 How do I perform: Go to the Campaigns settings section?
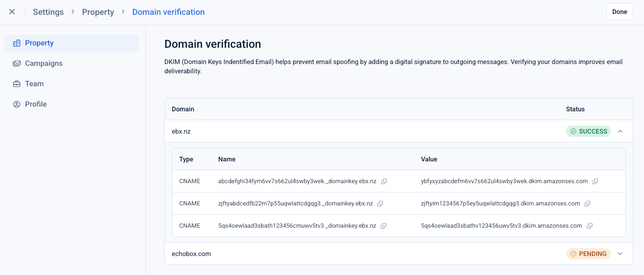[44, 64]
